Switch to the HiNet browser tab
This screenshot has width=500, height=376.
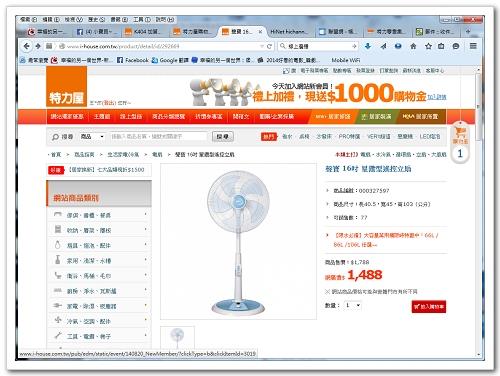tap(289, 32)
